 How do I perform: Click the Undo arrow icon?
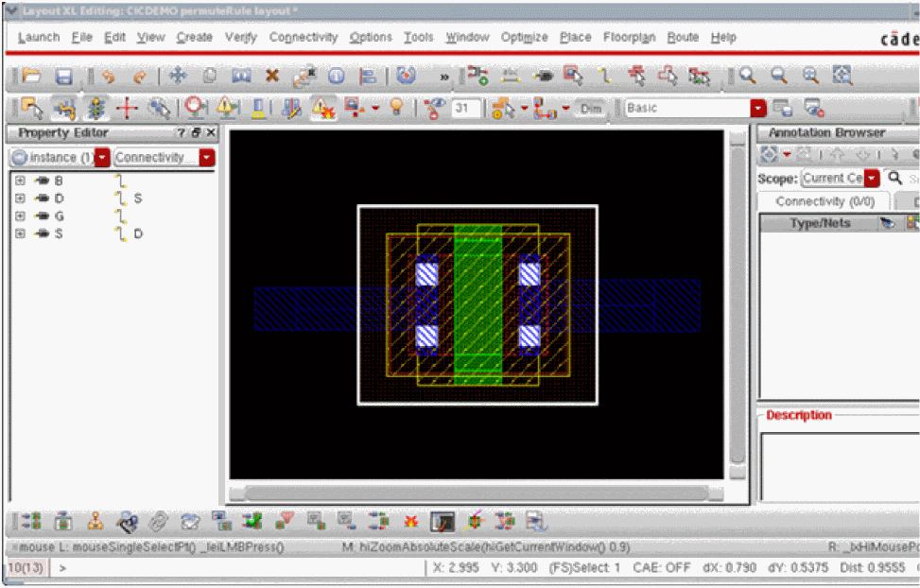click(109, 77)
